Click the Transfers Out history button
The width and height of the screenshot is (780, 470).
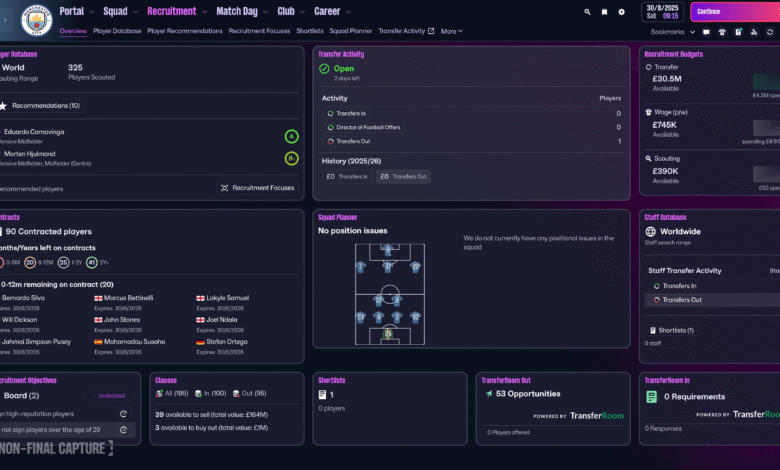(x=404, y=176)
